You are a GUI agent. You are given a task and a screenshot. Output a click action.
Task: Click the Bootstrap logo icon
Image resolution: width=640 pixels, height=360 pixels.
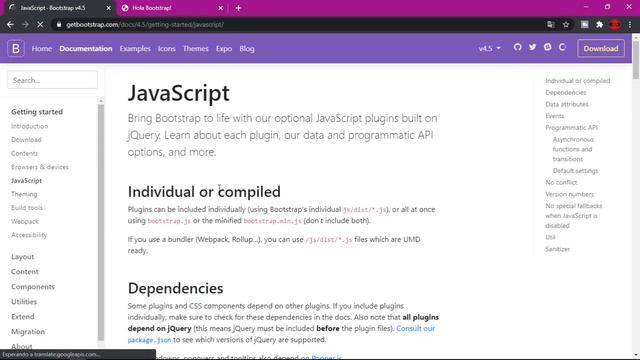(16, 49)
